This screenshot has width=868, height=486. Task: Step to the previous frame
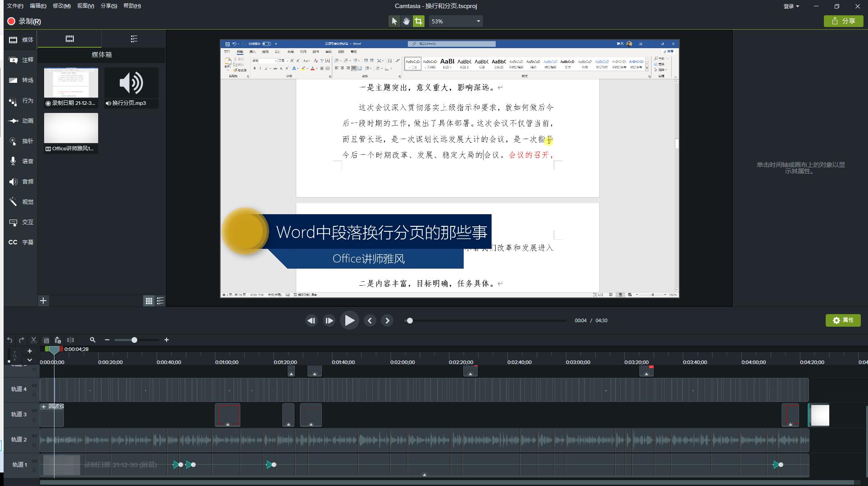point(370,320)
